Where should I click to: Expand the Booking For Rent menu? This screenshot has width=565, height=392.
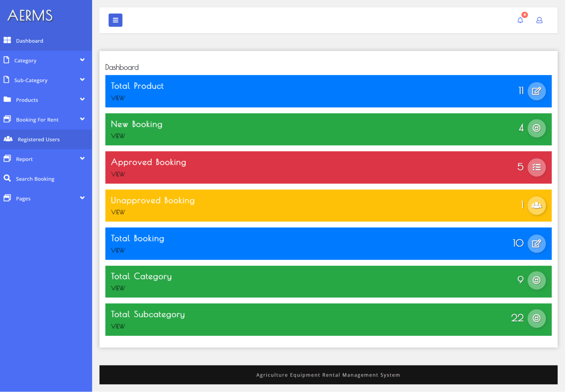(37, 120)
